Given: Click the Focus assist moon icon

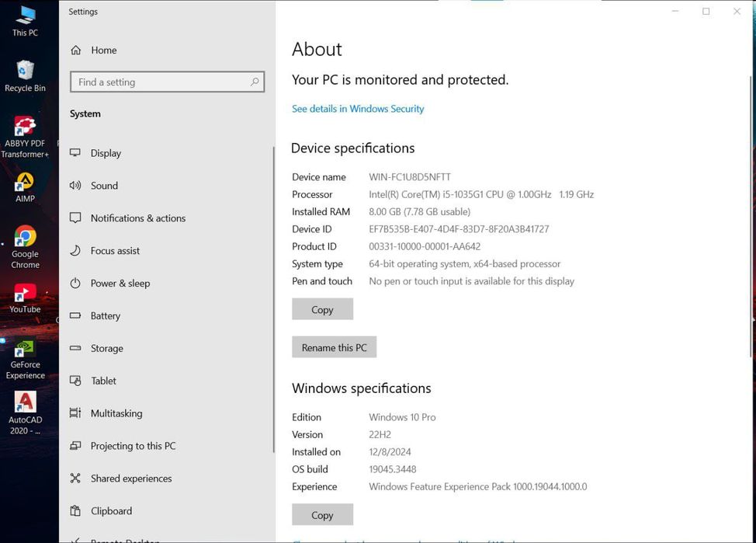Looking at the screenshot, I should tap(75, 250).
